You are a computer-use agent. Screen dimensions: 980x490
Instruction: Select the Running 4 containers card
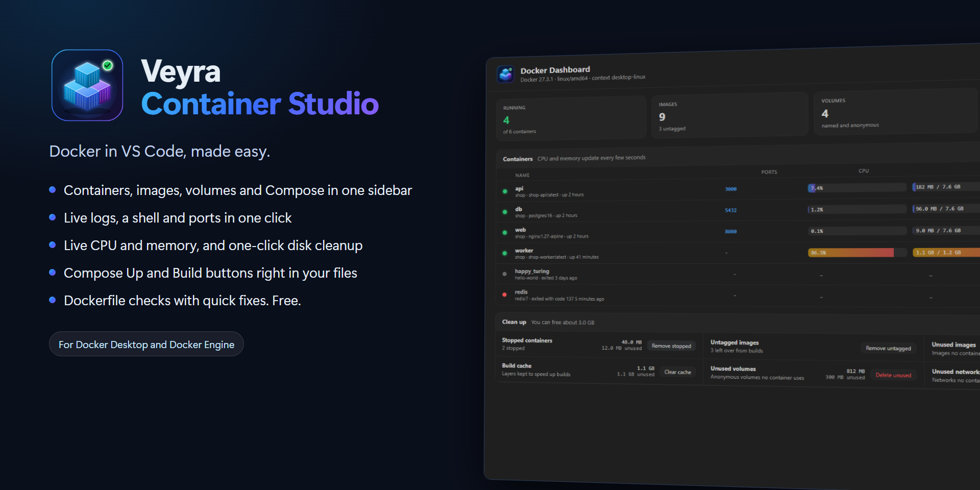coord(571,118)
